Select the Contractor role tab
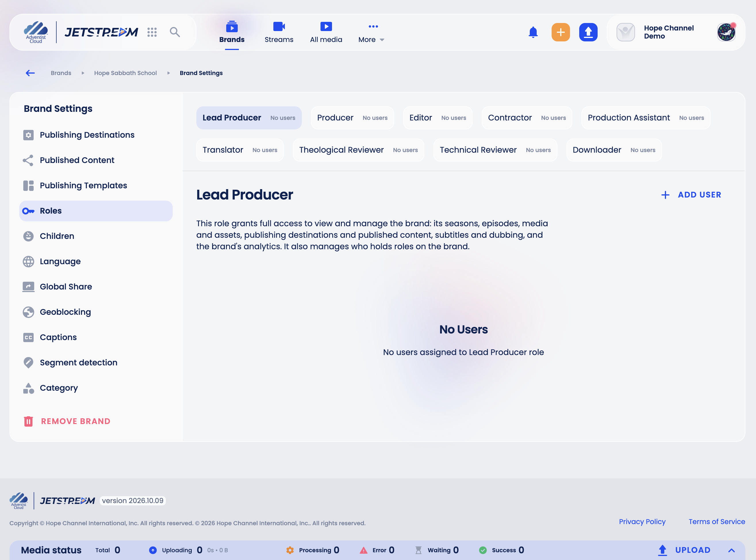 coord(527,118)
